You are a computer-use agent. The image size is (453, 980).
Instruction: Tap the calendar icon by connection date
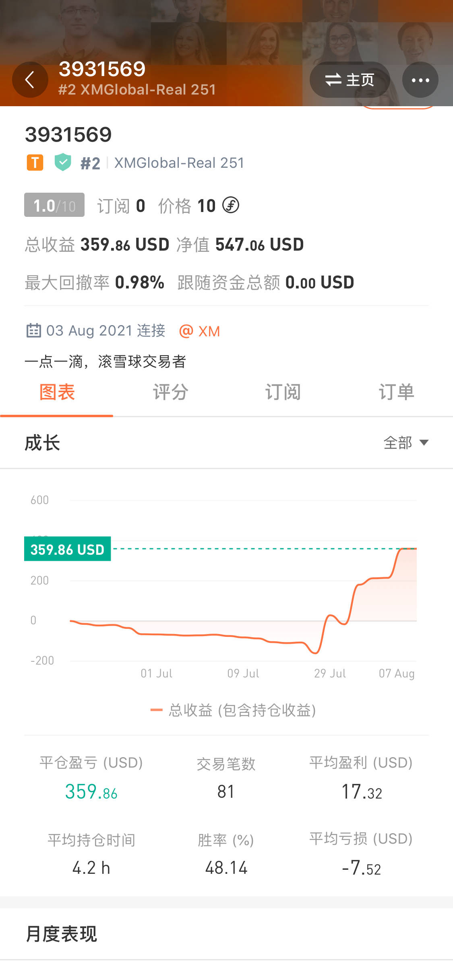coord(33,330)
